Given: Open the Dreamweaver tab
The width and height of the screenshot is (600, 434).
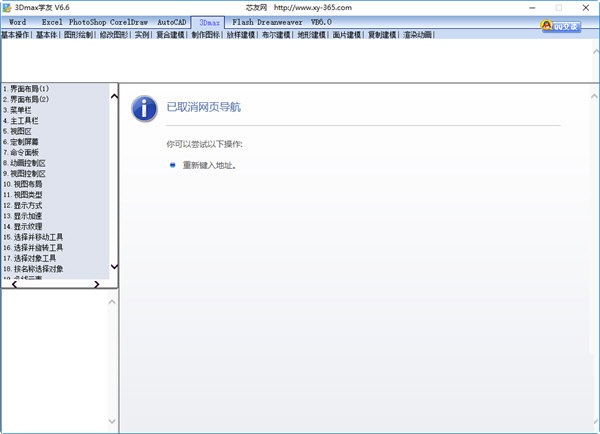Looking at the screenshot, I should pyautogui.click(x=280, y=22).
